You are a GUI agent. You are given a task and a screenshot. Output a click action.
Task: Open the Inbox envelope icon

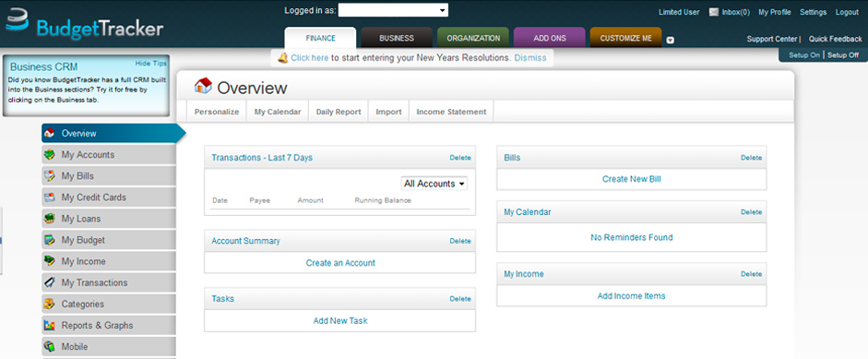point(714,12)
